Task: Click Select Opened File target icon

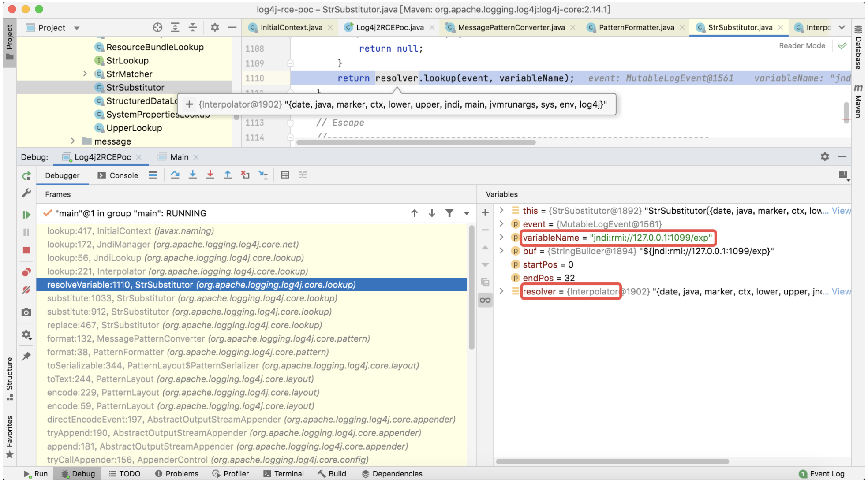Action: (157, 27)
